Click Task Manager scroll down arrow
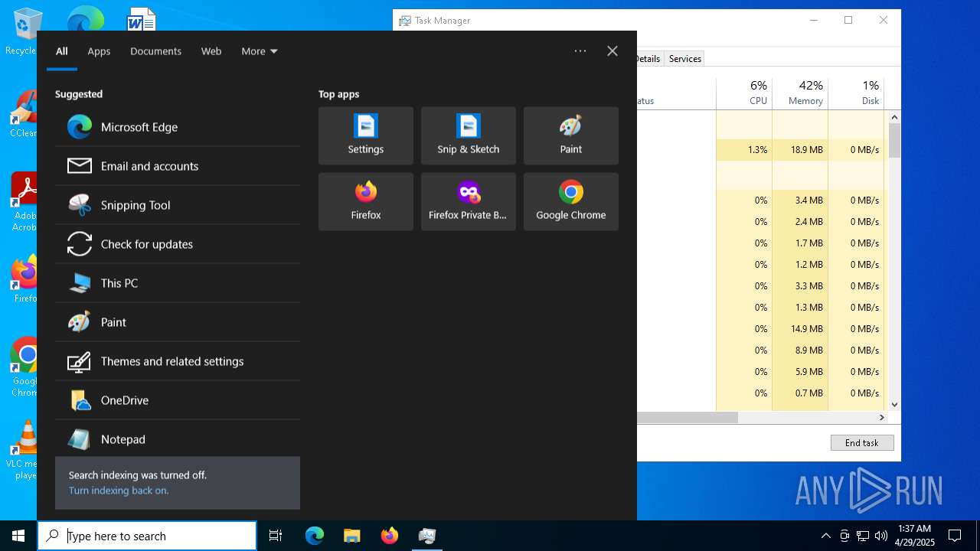 (894, 405)
